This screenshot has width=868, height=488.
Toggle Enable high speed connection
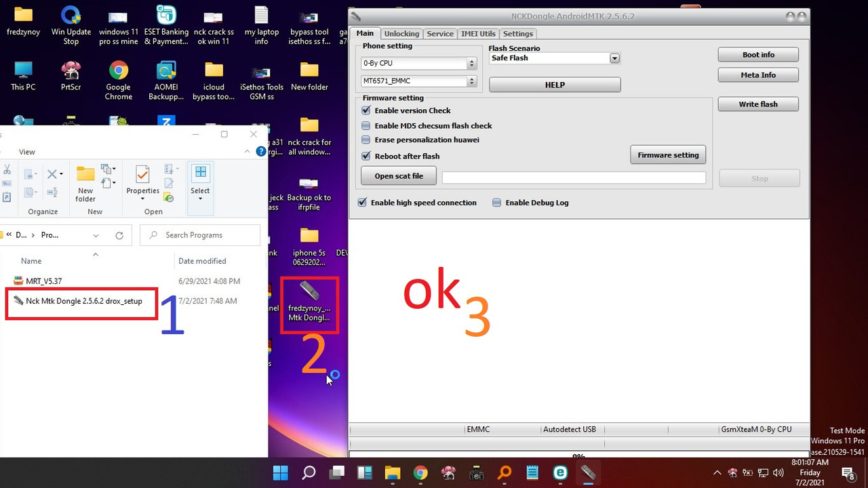pos(362,203)
